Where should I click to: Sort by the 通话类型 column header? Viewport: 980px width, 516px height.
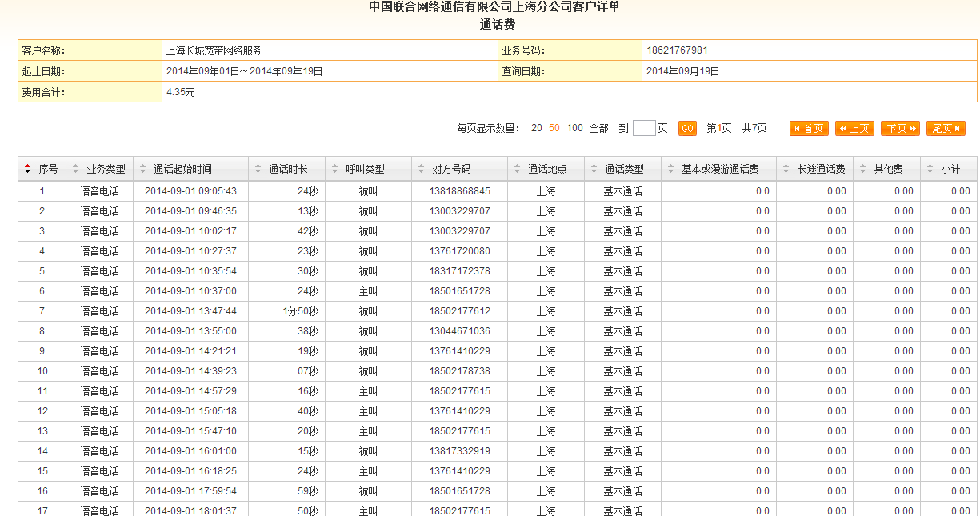(624, 170)
